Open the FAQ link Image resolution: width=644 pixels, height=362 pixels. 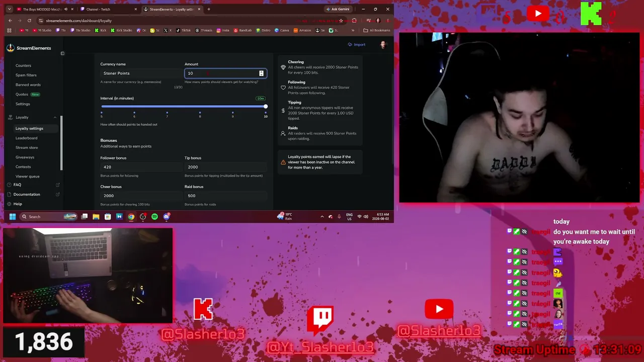pyautogui.click(x=17, y=185)
